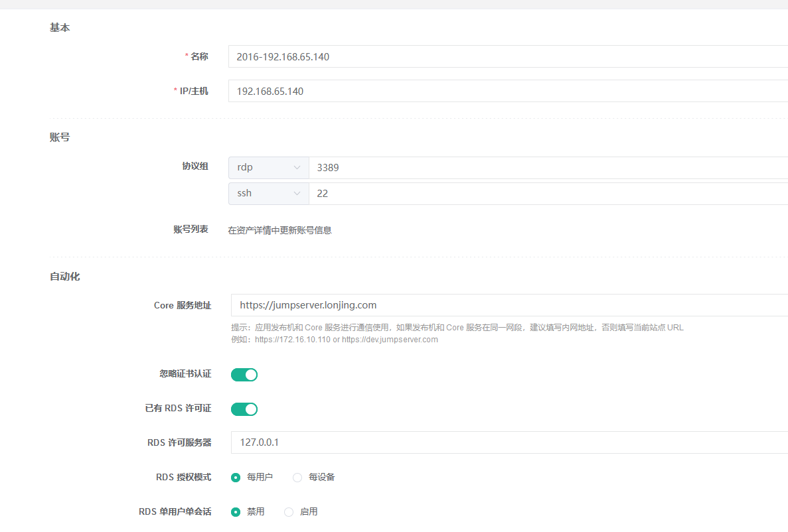
Task: Click the 名称 input field
Action: (x=398, y=56)
